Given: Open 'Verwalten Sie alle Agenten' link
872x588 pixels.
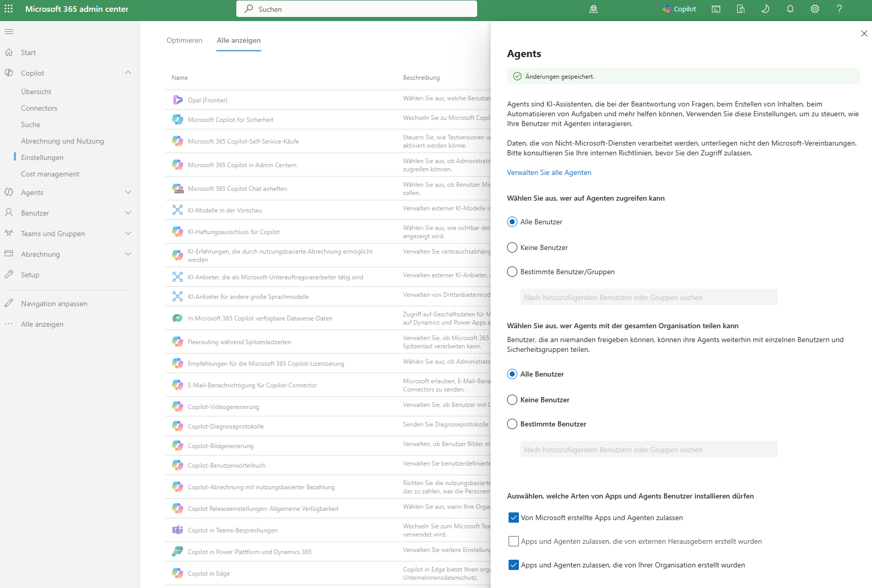Looking at the screenshot, I should [549, 172].
